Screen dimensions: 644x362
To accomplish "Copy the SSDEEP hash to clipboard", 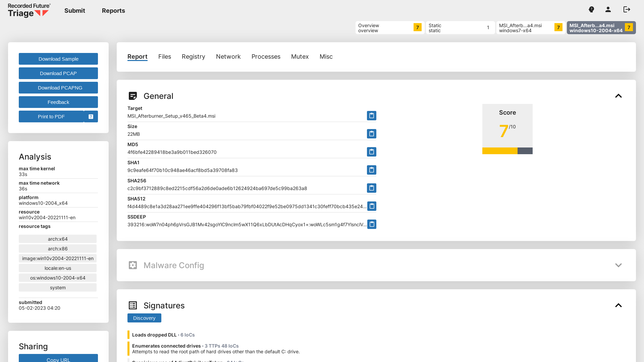I will click(372, 224).
